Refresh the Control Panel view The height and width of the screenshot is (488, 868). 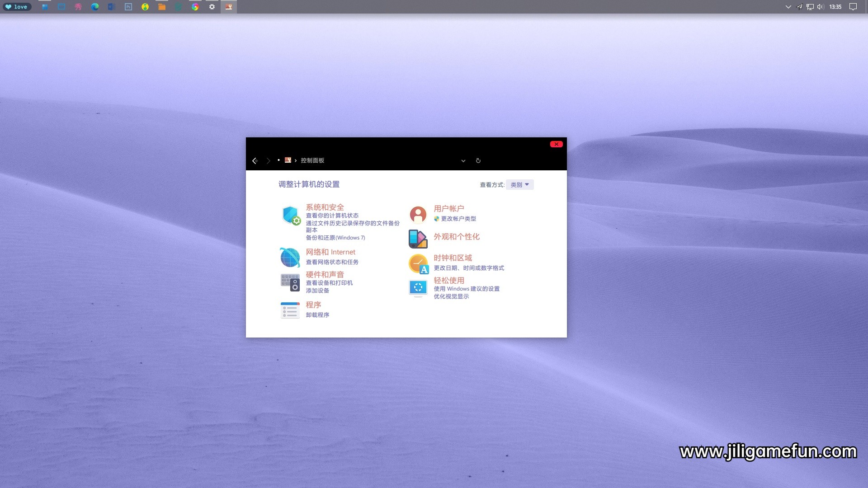[x=478, y=161]
